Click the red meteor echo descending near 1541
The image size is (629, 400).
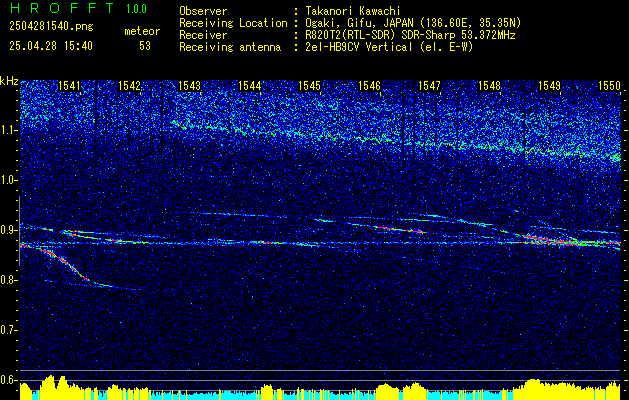(x=64, y=264)
